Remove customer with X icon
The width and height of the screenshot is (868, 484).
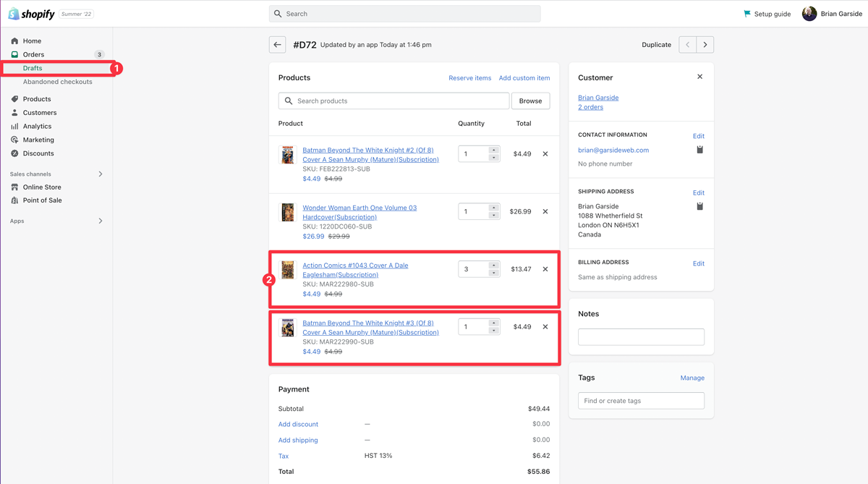(699, 77)
